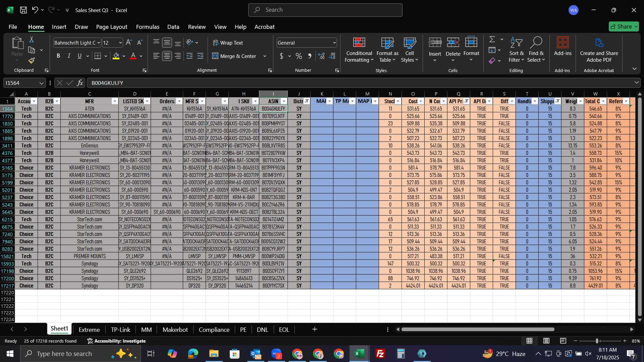Viewport: 644px width, 362px height.
Task: Toggle Align Right alignment
Action: point(178,56)
